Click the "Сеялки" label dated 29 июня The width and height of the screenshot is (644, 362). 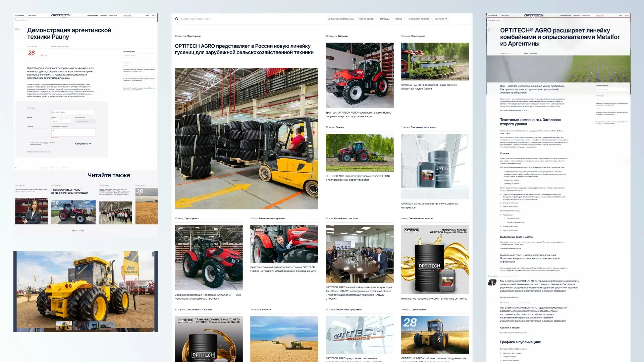coord(340,127)
